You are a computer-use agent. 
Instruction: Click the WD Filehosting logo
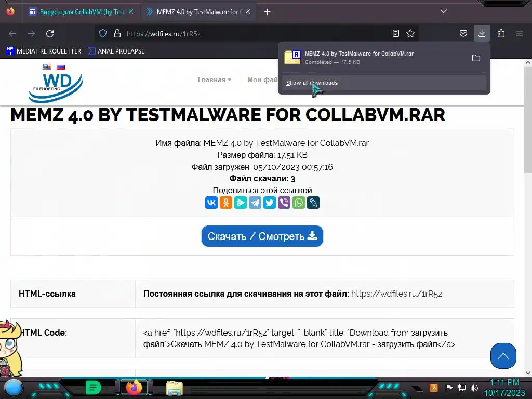(56, 87)
